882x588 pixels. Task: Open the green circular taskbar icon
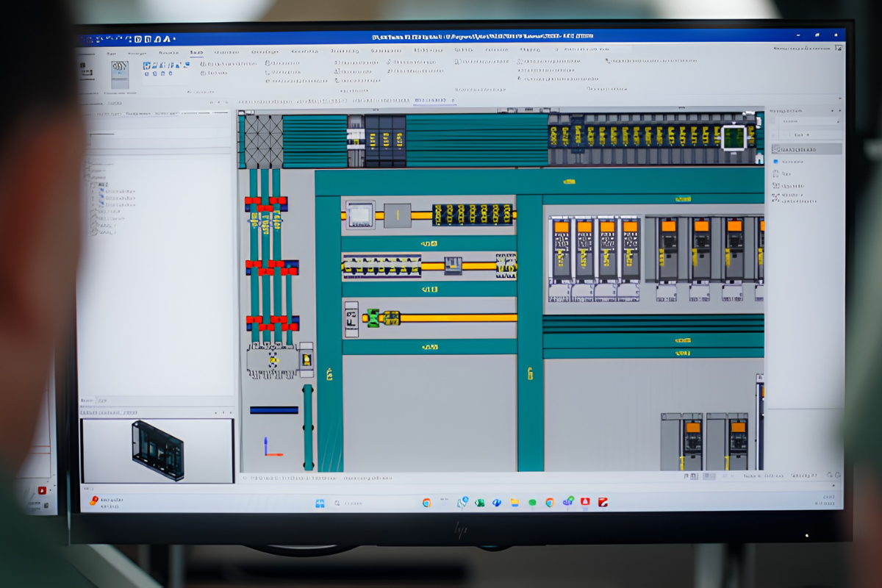point(532,503)
